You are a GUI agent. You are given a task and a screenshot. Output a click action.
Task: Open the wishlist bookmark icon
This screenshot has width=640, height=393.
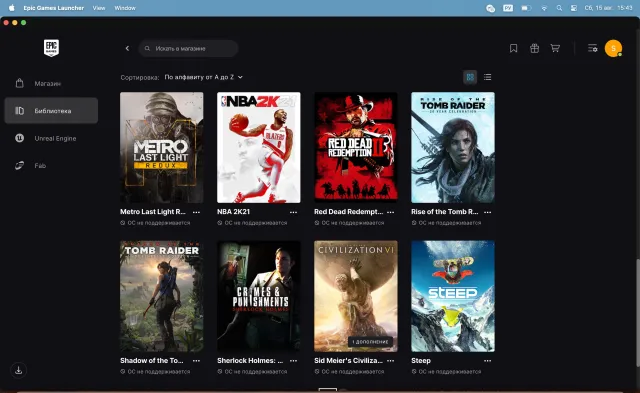tap(513, 48)
